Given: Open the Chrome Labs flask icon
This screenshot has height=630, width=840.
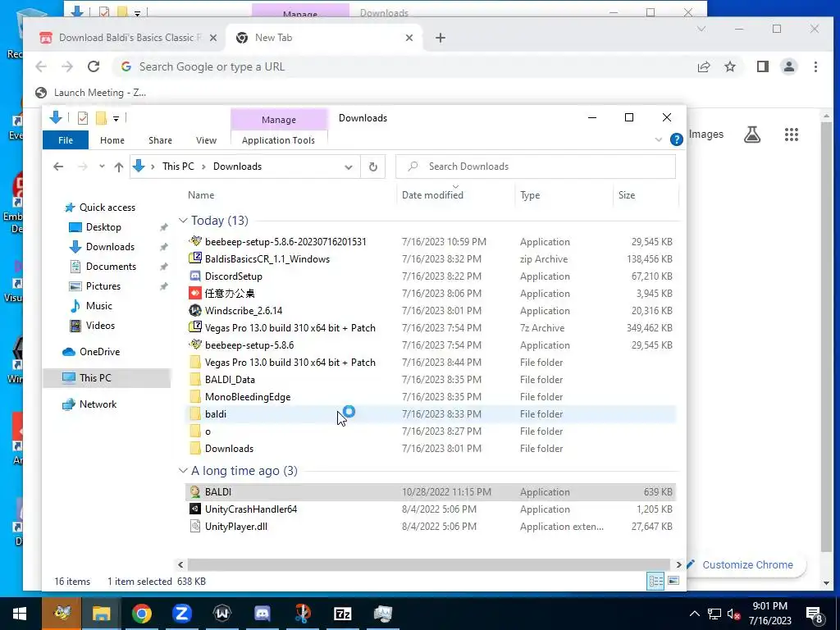Looking at the screenshot, I should click(752, 135).
